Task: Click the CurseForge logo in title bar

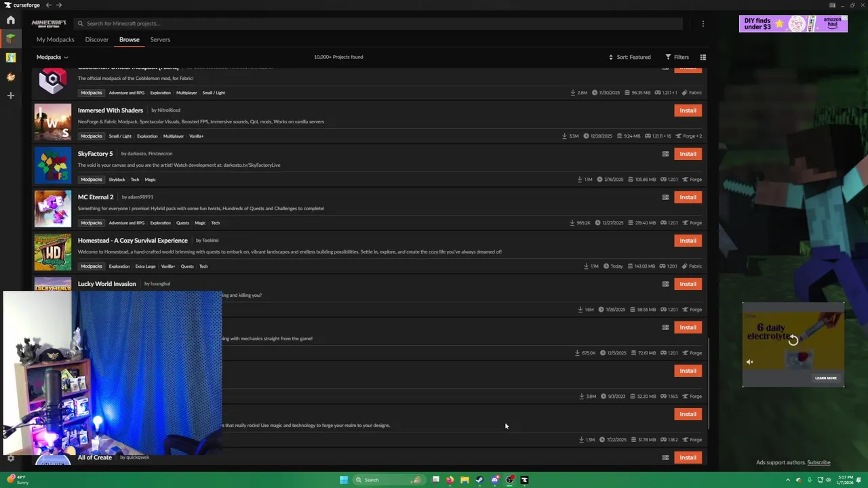Action: (x=22, y=5)
